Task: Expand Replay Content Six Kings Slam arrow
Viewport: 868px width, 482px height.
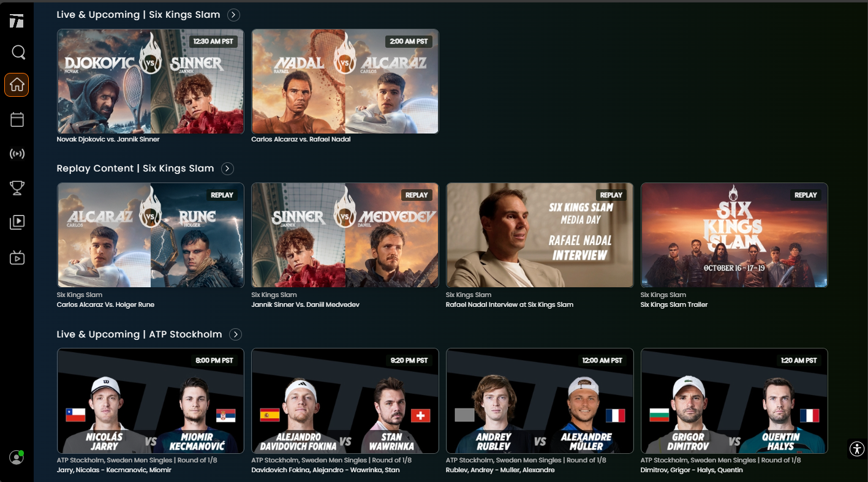Action: coord(227,168)
